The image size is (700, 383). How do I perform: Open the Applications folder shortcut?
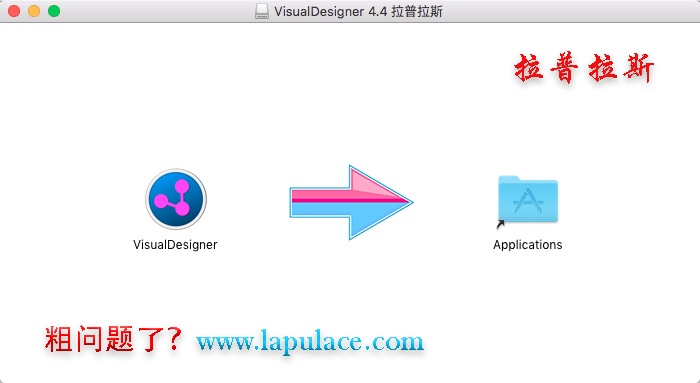click(528, 200)
